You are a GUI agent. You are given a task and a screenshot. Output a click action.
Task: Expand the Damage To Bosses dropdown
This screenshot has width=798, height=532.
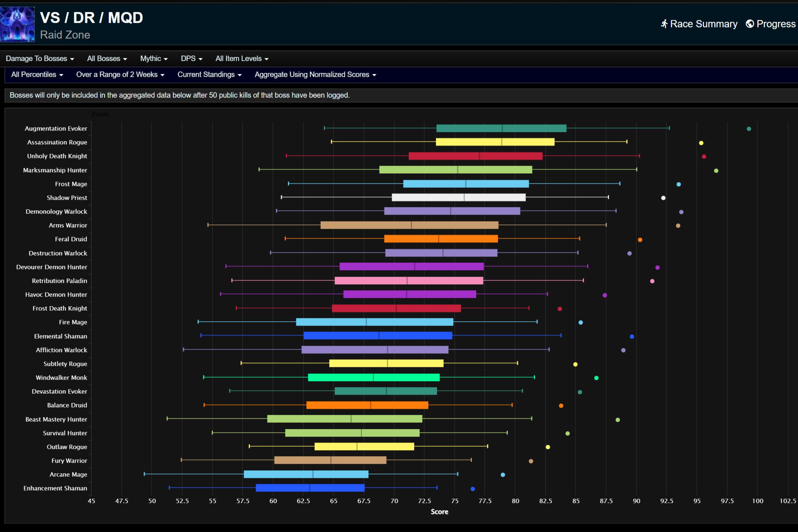click(x=40, y=59)
